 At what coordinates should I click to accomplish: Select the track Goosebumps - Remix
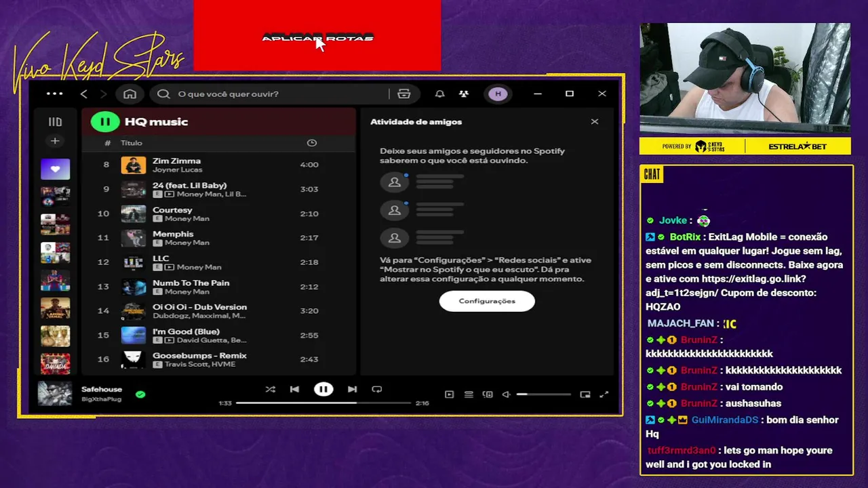[218, 360]
